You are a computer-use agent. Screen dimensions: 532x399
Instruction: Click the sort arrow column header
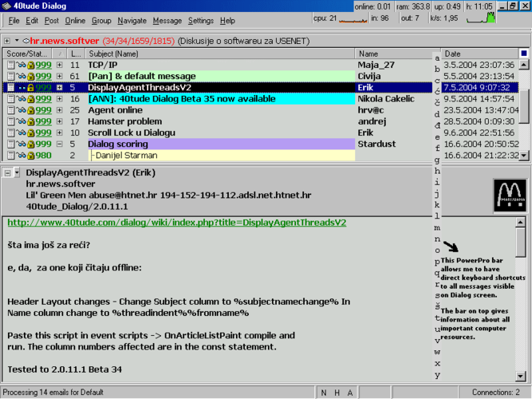(59, 53)
